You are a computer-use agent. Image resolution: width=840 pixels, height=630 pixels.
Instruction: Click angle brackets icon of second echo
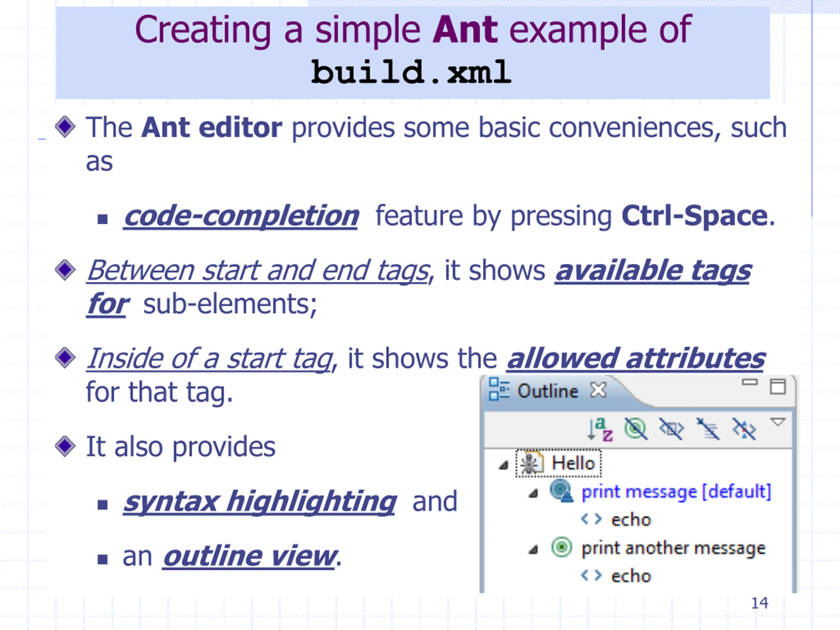[x=591, y=575]
